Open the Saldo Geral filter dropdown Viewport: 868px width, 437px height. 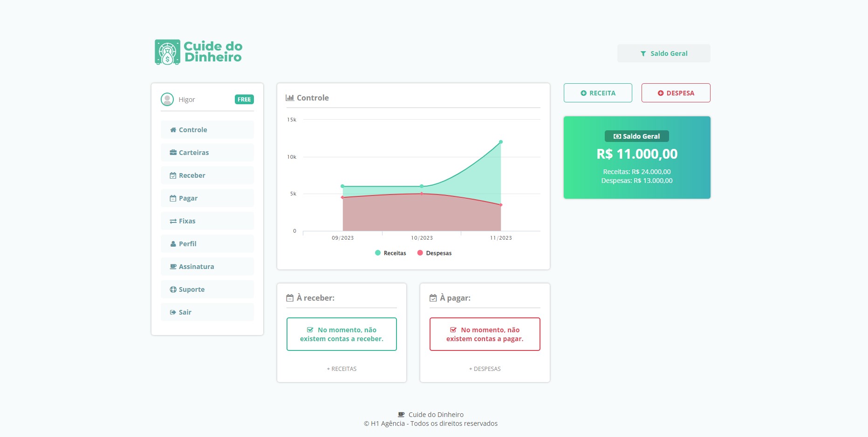(x=663, y=54)
